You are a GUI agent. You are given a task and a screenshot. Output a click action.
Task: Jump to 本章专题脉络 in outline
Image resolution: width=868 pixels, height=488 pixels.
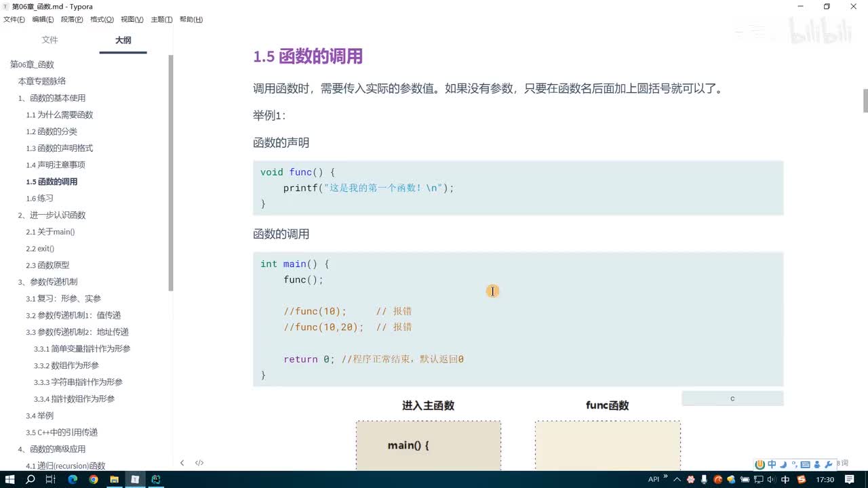(42, 81)
